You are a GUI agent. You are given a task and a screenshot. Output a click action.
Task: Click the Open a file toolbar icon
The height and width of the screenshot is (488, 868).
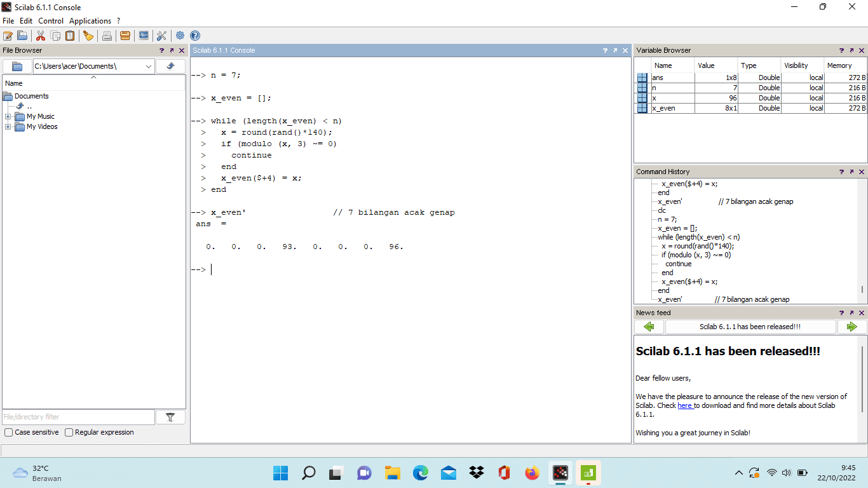[22, 36]
